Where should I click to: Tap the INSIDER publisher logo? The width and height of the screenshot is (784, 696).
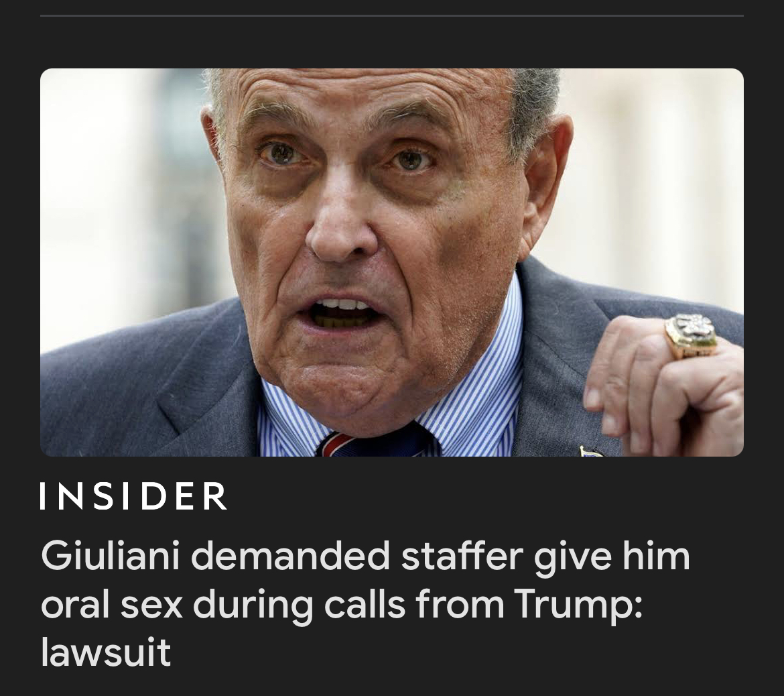click(x=134, y=496)
